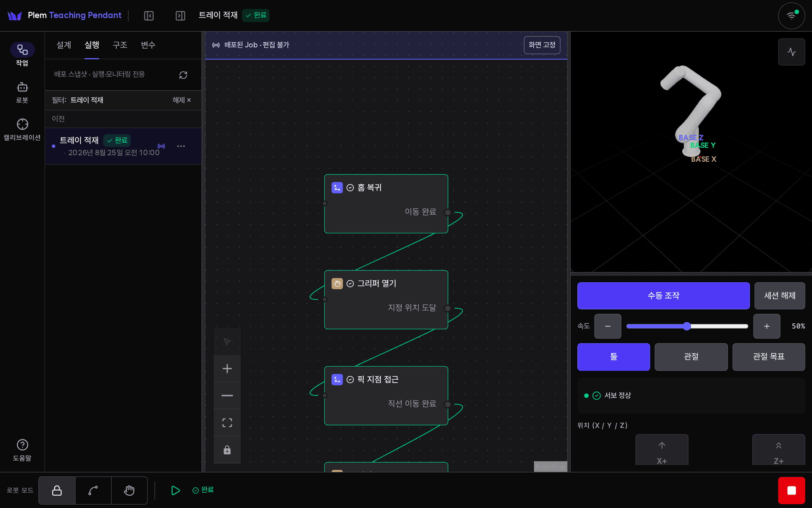Click the 세션 해제 button
Screen dimensions: 812x508
pos(779,296)
